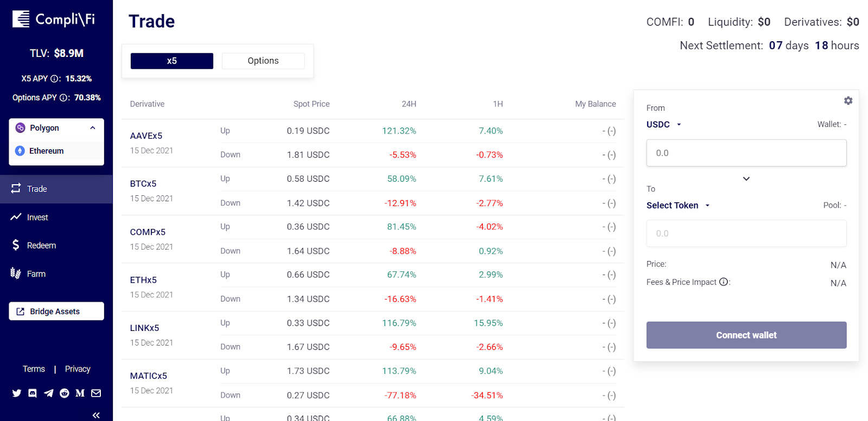
Task: Click the Derivatives: $0 text
Action: click(x=821, y=22)
